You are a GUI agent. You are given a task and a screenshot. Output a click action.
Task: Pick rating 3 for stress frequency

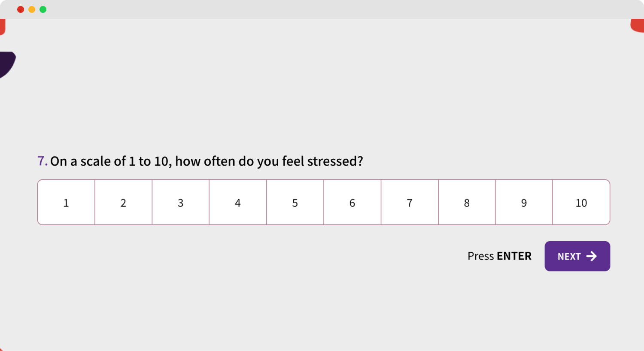[x=180, y=203]
